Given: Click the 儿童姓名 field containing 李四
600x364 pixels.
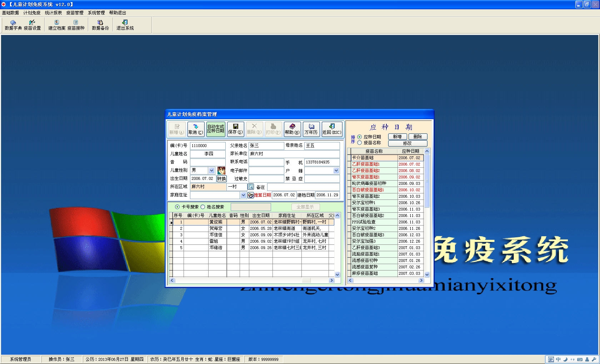Looking at the screenshot, I should click(207, 154).
